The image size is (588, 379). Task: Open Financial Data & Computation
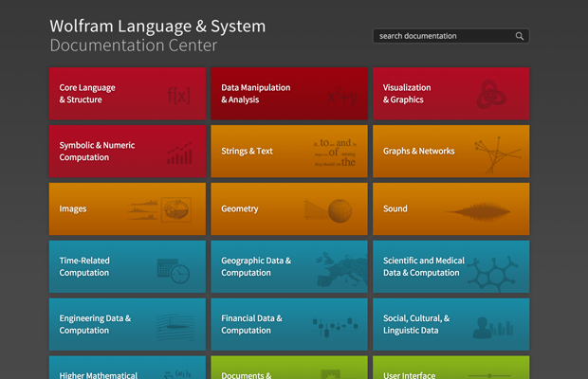[289, 324]
